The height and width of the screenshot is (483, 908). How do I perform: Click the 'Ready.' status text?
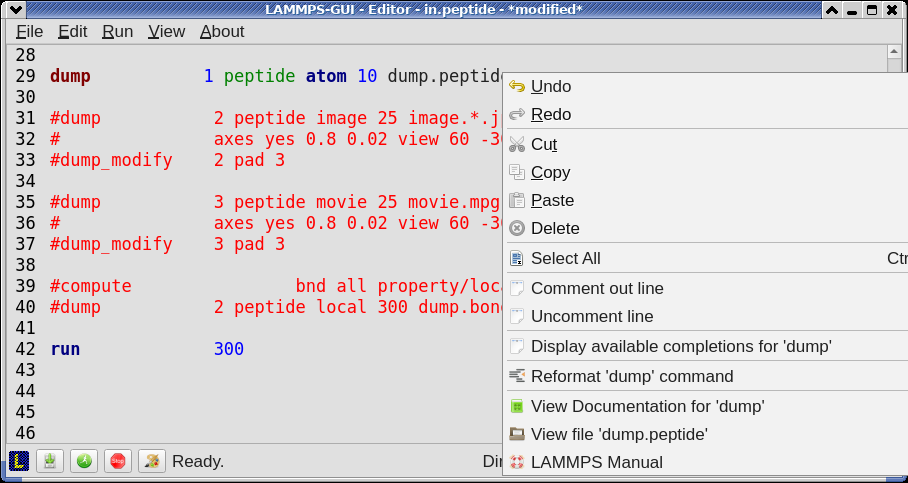pyautogui.click(x=198, y=462)
